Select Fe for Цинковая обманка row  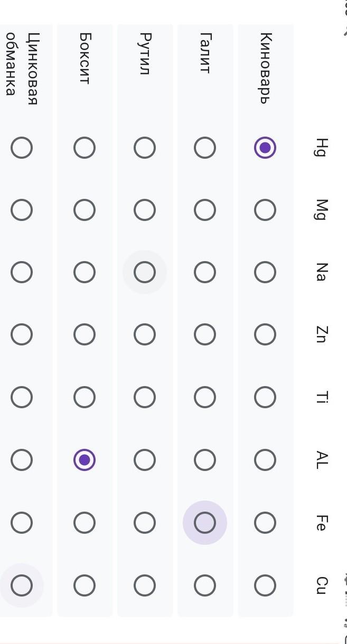22,523
